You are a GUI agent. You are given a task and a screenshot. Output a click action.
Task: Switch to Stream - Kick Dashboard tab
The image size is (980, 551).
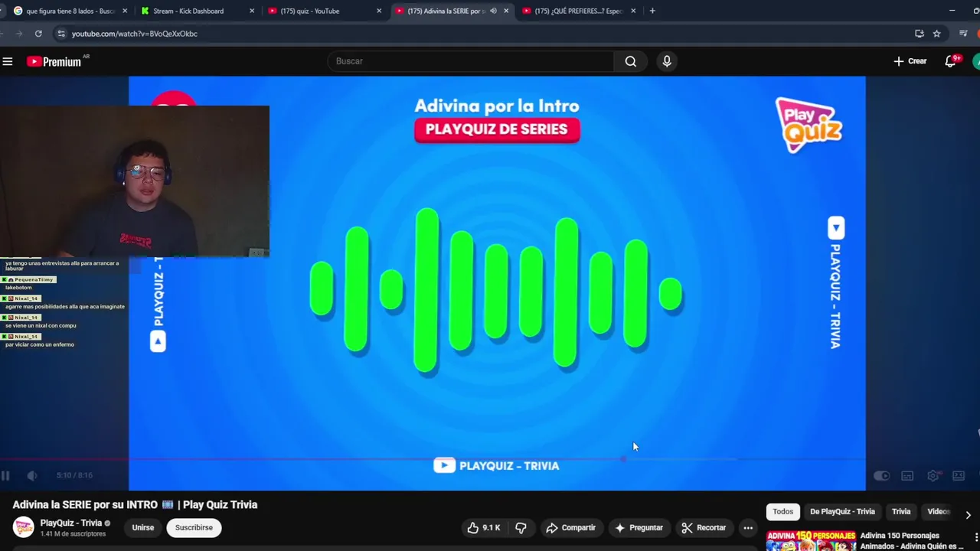(198, 11)
